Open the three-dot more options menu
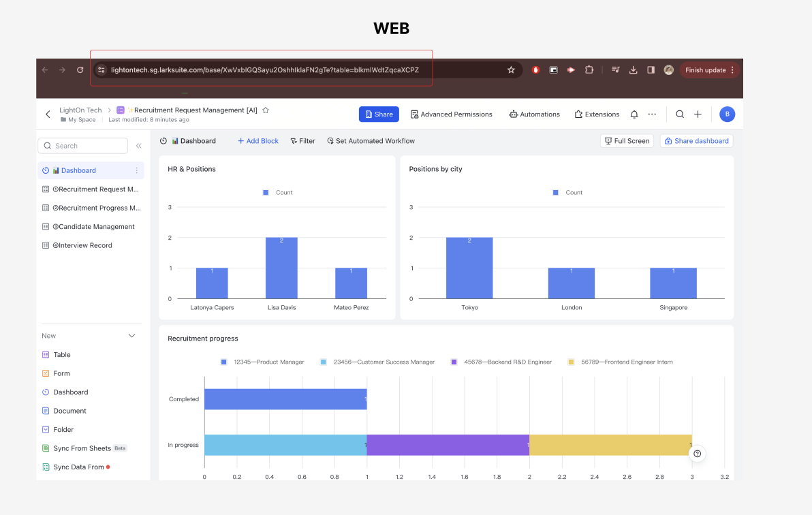 click(652, 114)
